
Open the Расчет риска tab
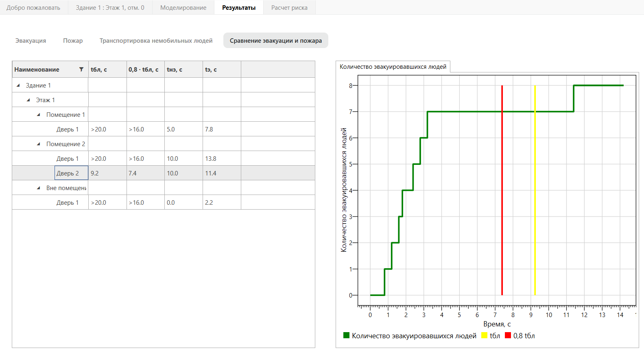click(x=289, y=8)
